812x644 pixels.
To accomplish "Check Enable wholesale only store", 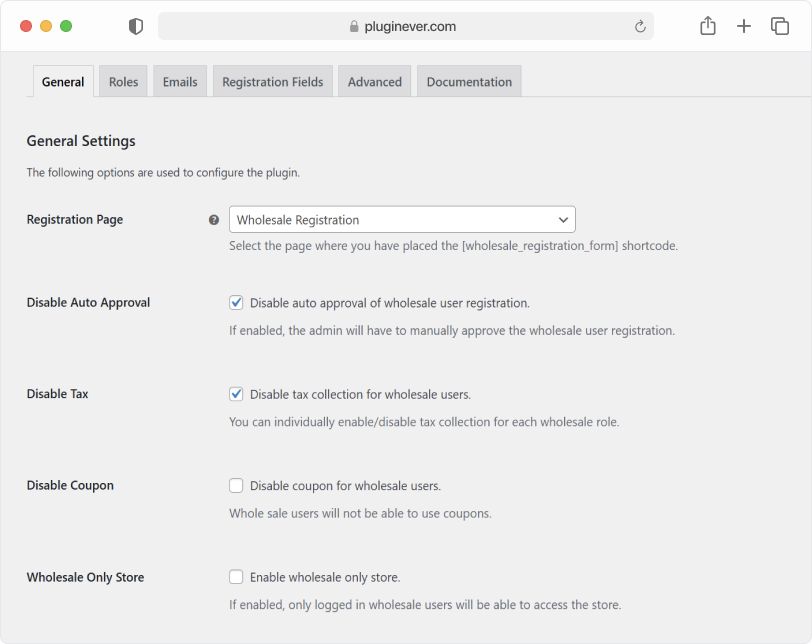I will tap(236, 577).
